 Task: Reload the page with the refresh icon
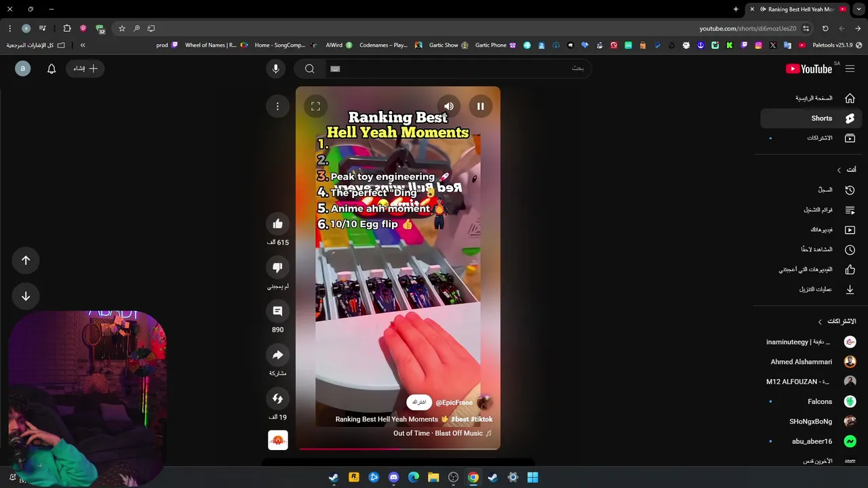[825, 28]
